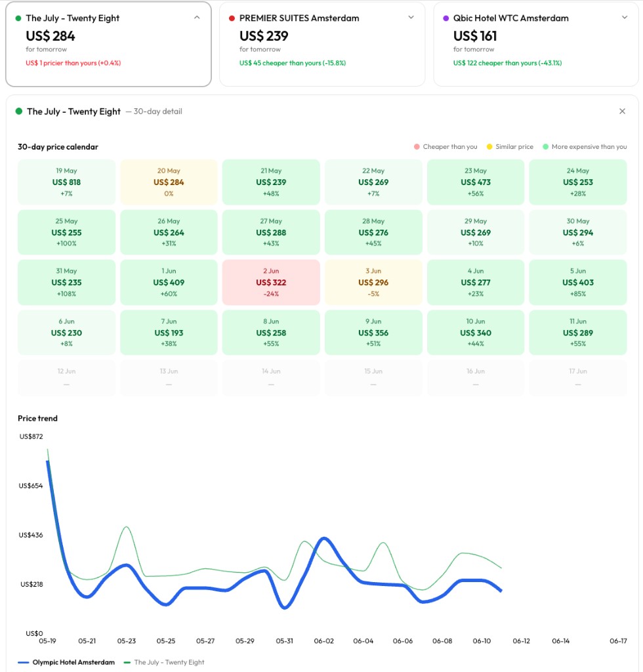Choose the 7 Jun US$ 193 cell

tap(169, 333)
